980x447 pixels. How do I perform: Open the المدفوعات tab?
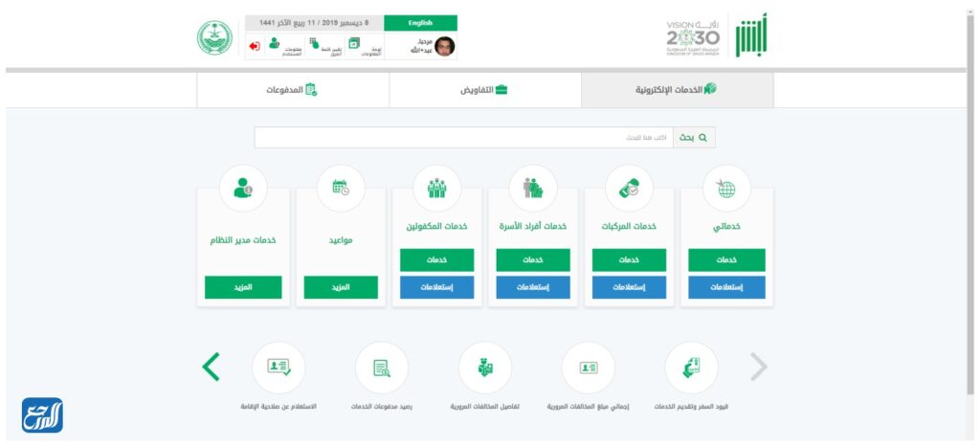pos(293,90)
